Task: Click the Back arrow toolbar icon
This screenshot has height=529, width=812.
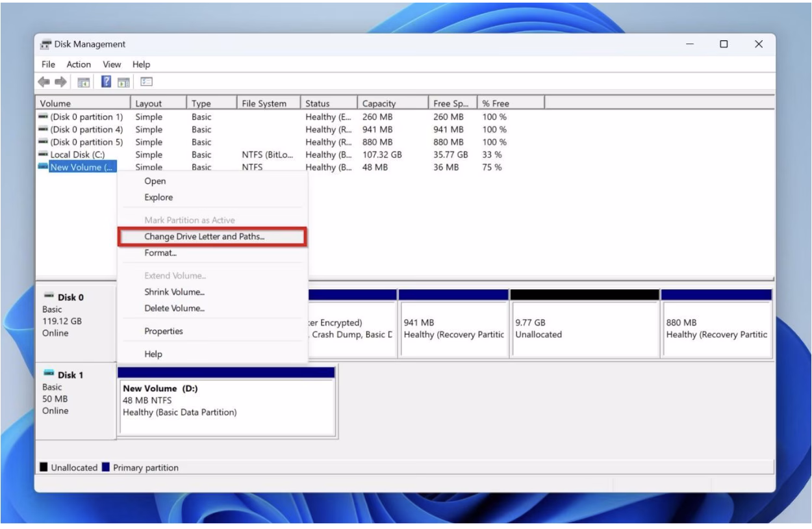Action: coord(44,83)
